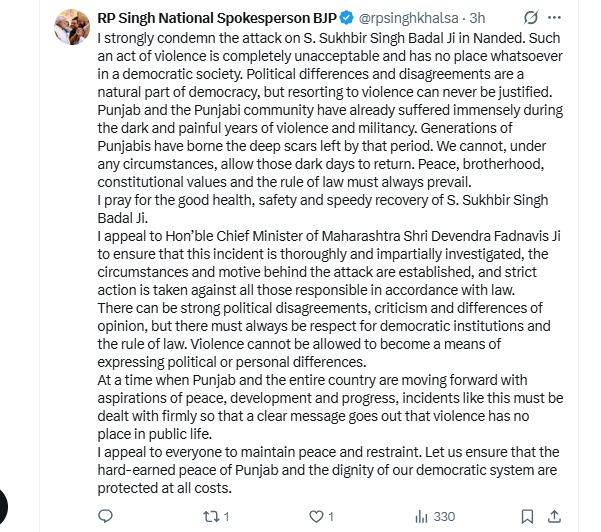Open the repost arrows menu
The image size is (601, 532).
pyautogui.click(x=211, y=517)
